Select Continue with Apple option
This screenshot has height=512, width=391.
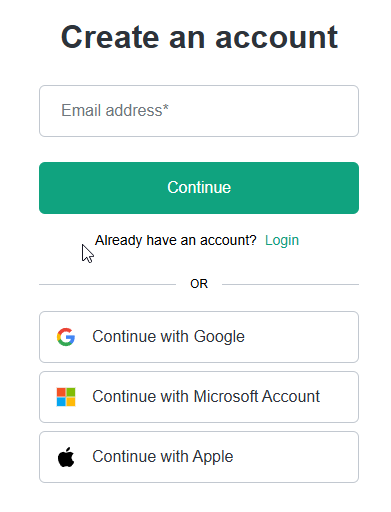pos(199,457)
